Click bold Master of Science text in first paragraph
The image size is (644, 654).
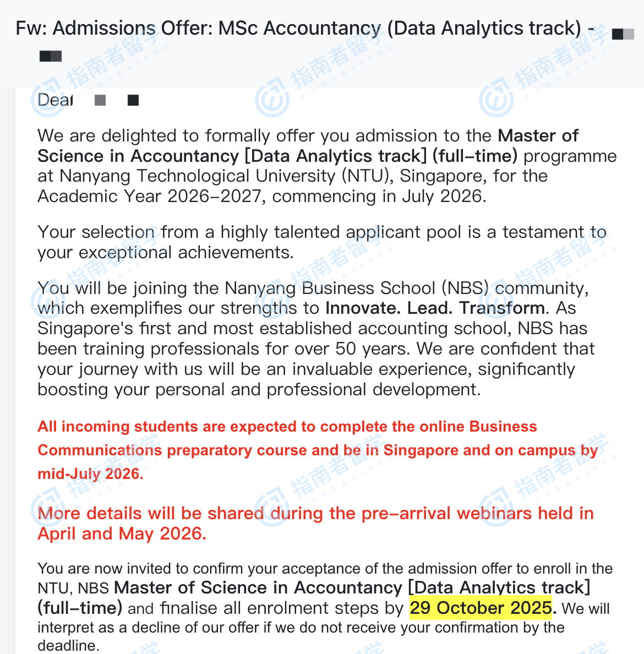(x=538, y=135)
